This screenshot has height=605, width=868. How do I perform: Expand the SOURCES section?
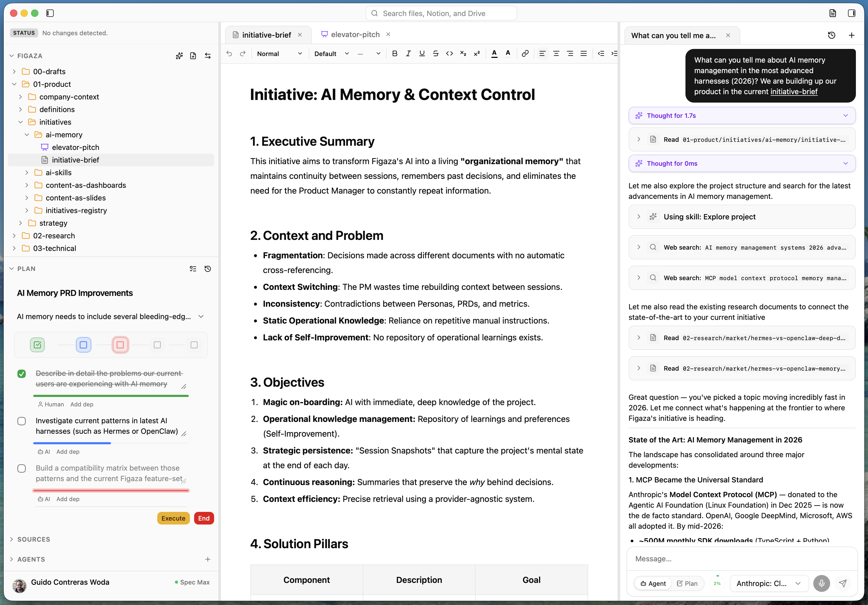pos(29,539)
